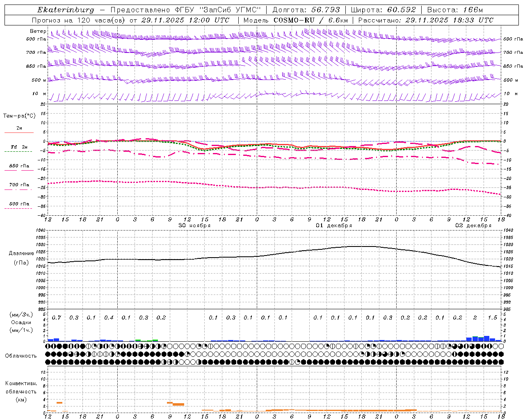Viewport: 525px width, 420px height.
Task: Click the '(мм/3ч.)' precipitation unit label
Action: tap(22, 315)
